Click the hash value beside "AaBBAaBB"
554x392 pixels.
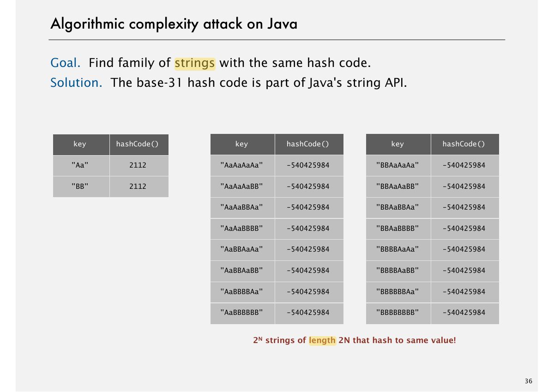[309, 271]
